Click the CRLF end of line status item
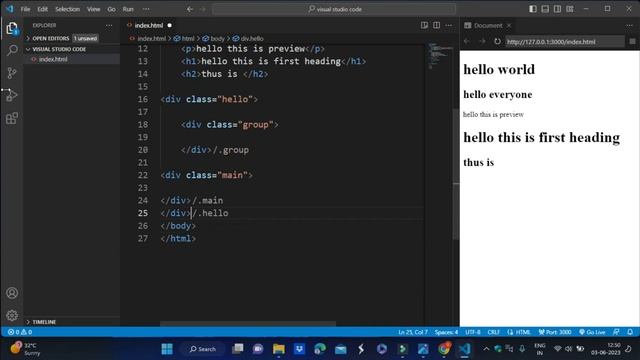Viewport: 640px width, 360px height. [493, 332]
